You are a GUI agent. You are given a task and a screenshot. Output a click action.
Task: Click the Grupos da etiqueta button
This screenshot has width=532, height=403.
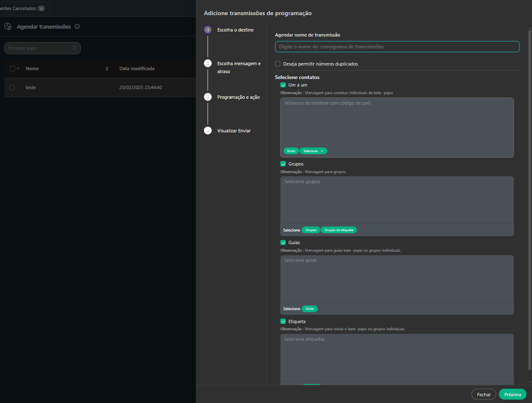coord(339,230)
